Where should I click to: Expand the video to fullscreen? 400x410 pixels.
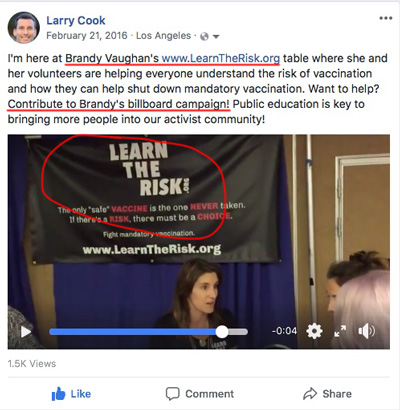(x=340, y=331)
